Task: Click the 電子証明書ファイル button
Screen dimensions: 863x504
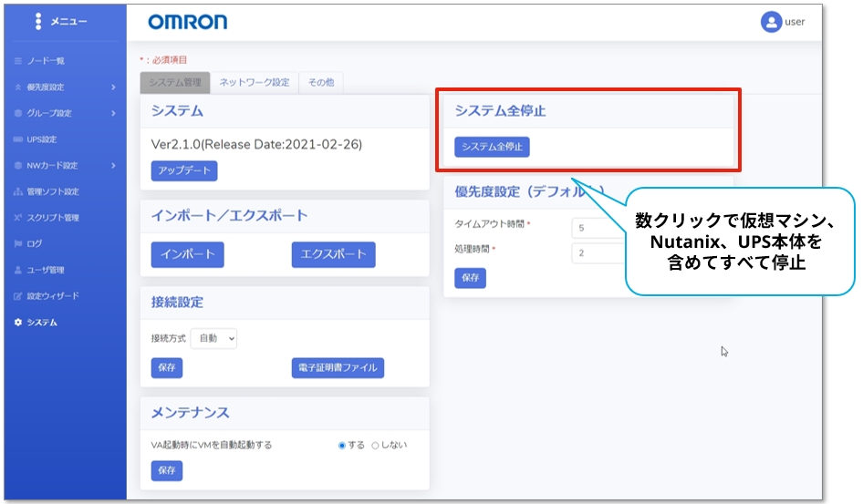Action: click(x=338, y=367)
